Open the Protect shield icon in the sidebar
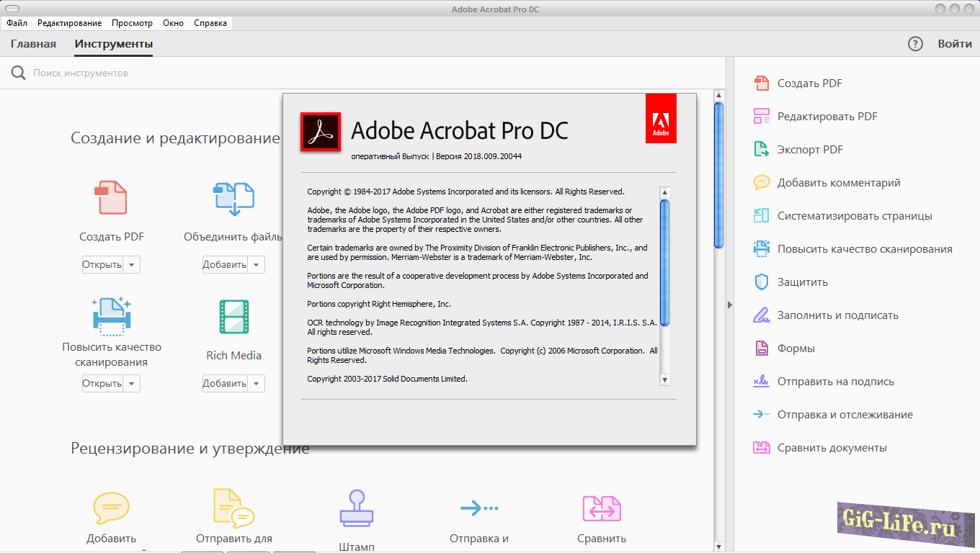The image size is (980, 553). point(762,282)
